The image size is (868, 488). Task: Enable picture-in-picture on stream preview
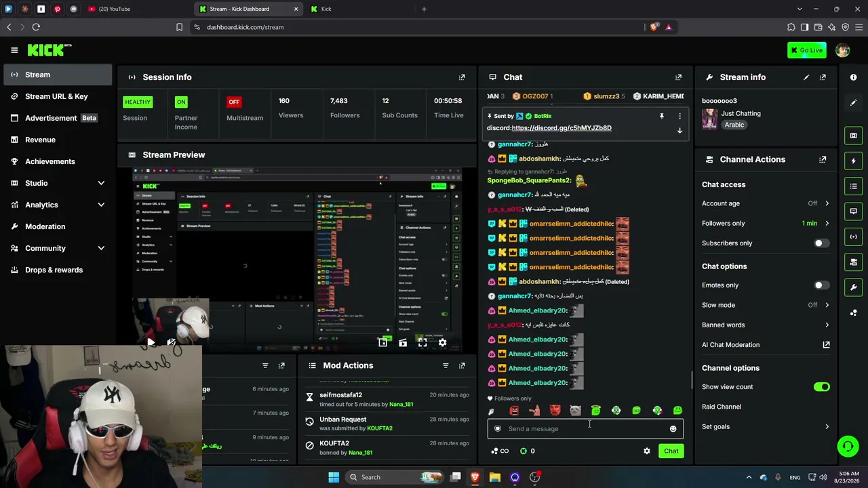(x=382, y=343)
